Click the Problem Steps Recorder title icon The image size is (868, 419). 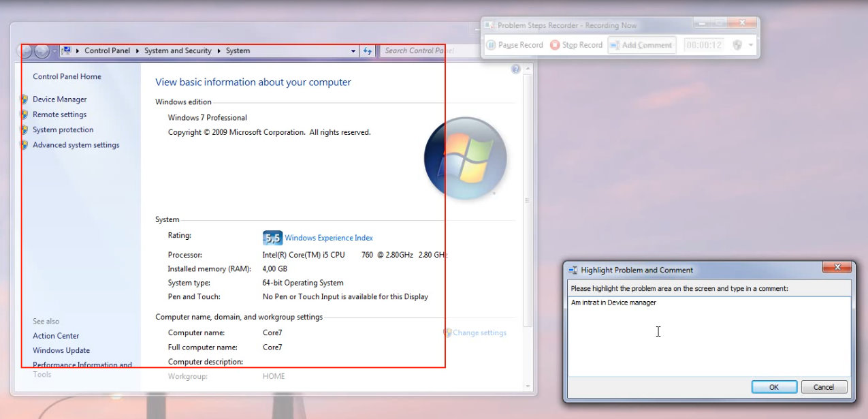489,25
